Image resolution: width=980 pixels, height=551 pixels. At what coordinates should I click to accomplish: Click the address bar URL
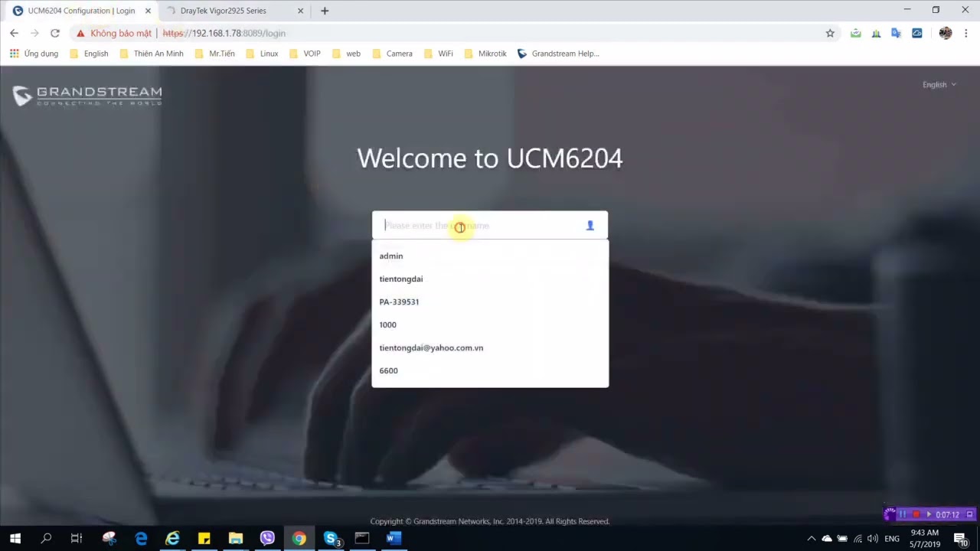(224, 34)
